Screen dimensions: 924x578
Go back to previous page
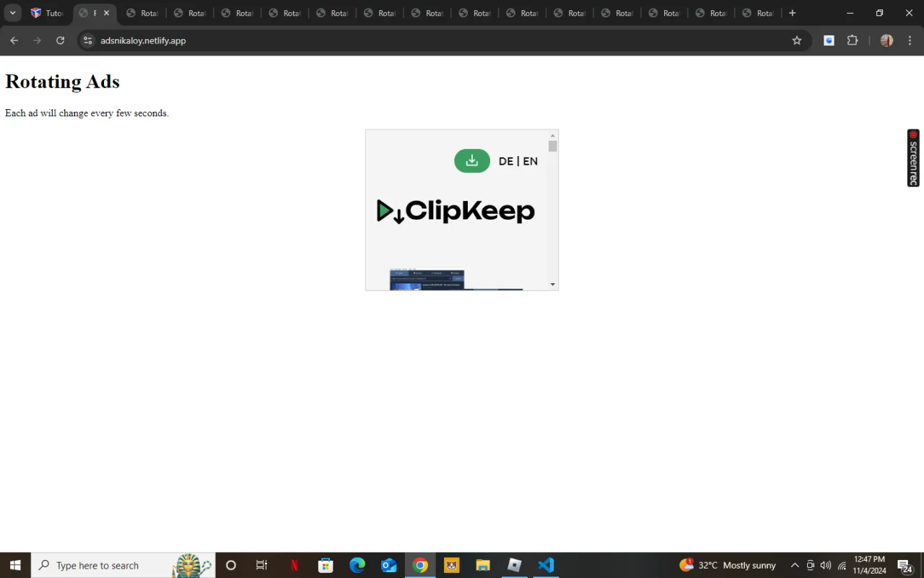14,40
